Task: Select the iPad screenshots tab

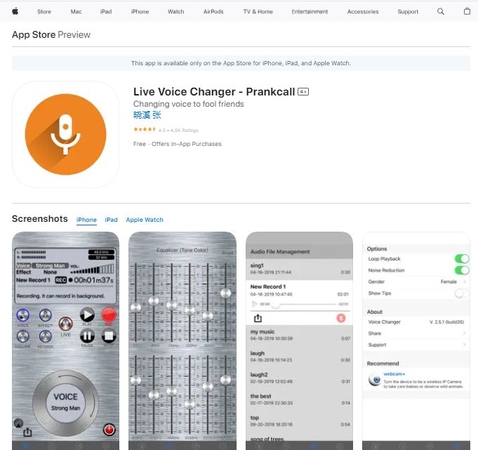Action: click(111, 220)
